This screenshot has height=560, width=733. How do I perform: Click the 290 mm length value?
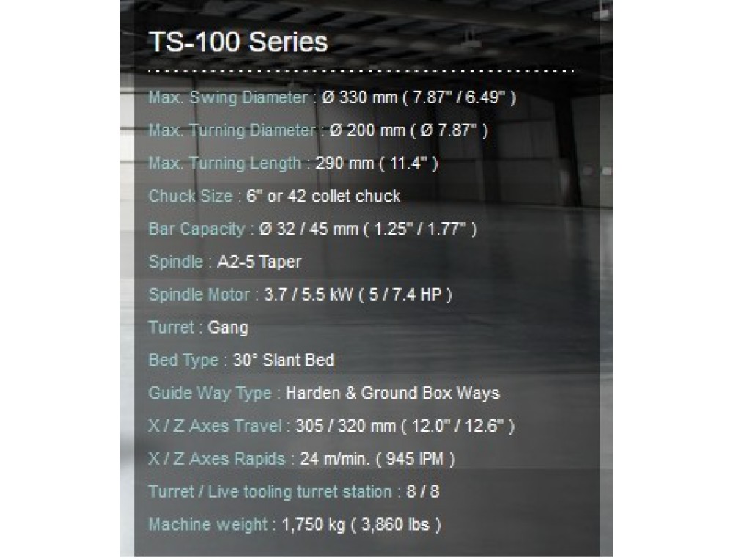[345, 163]
